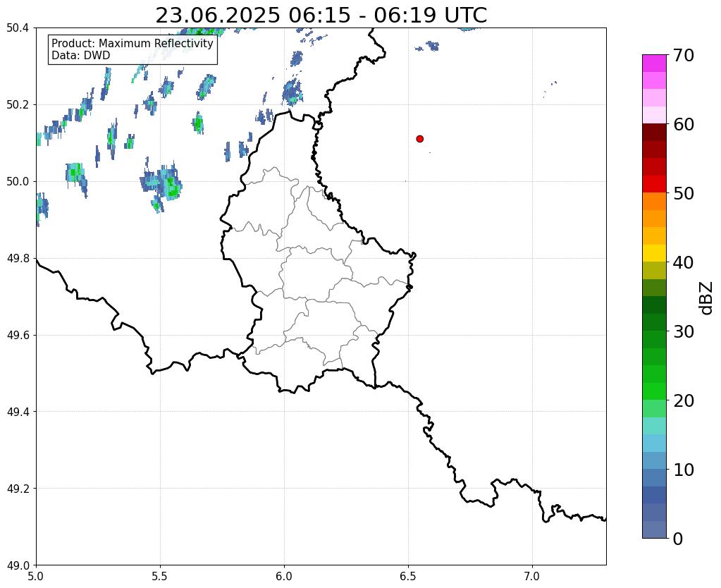Click the latitude tick label 50.0
The width and height of the screenshot is (721, 588).
18,182
